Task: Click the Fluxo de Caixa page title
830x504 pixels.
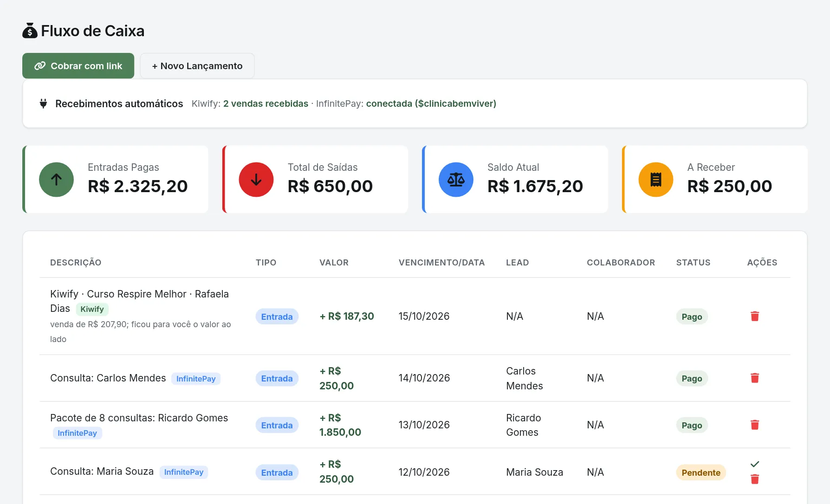Action: (93, 31)
